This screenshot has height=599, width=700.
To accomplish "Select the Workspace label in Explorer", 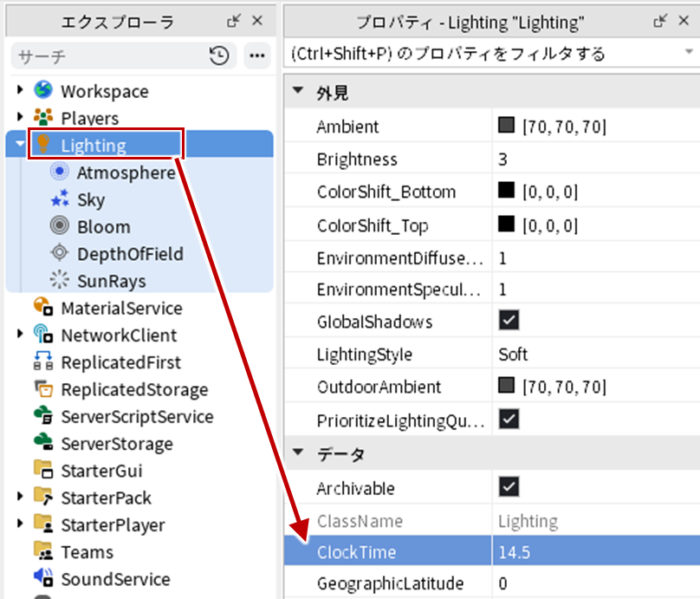I will [x=105, y=92].
